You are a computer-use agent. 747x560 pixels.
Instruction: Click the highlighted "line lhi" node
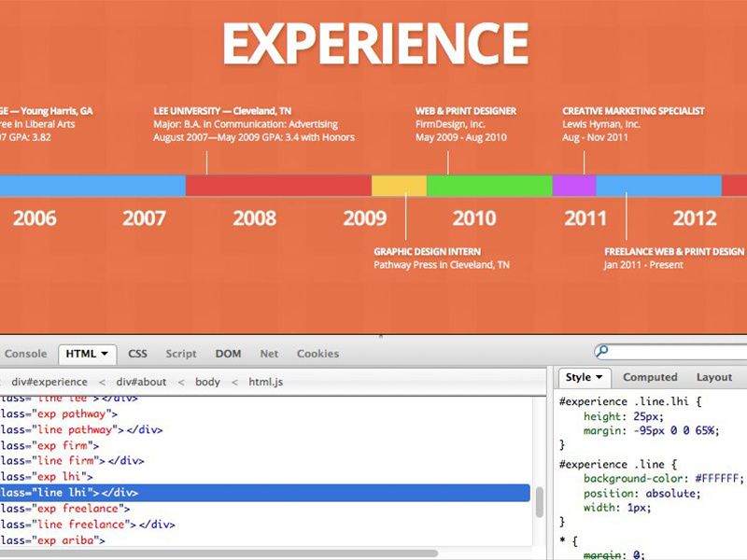[x=265, y=493]
